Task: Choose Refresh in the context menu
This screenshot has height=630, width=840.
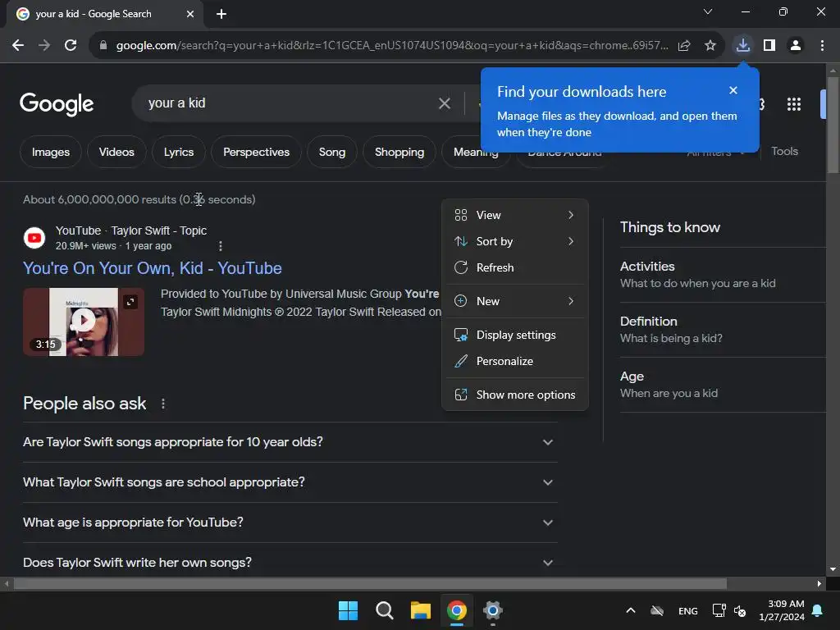Action: (515, 267)
